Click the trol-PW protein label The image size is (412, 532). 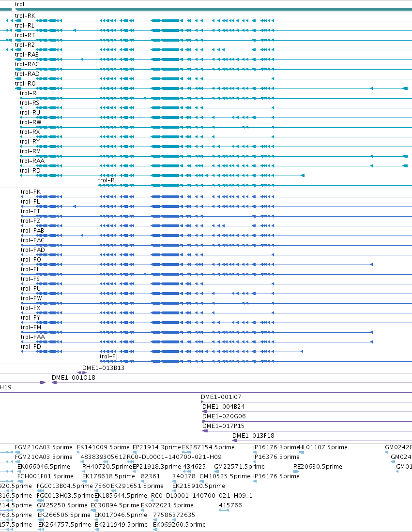click(x=31, y=298)
